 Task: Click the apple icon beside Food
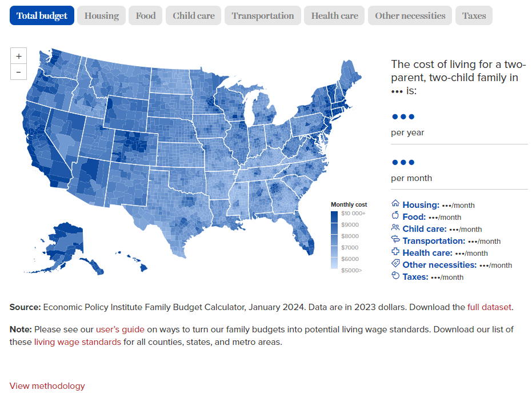pyautogui.click(x=395, y=216)
